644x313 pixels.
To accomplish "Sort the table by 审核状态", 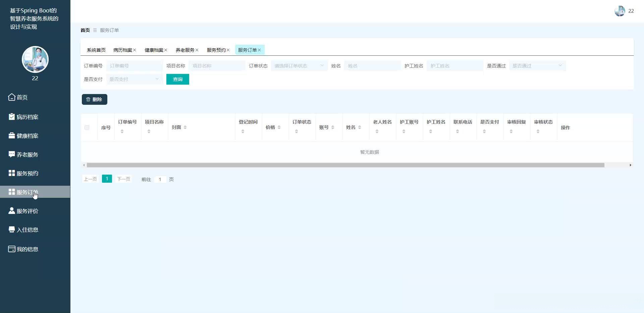I will pyautogui.click(x=538, y=131).
